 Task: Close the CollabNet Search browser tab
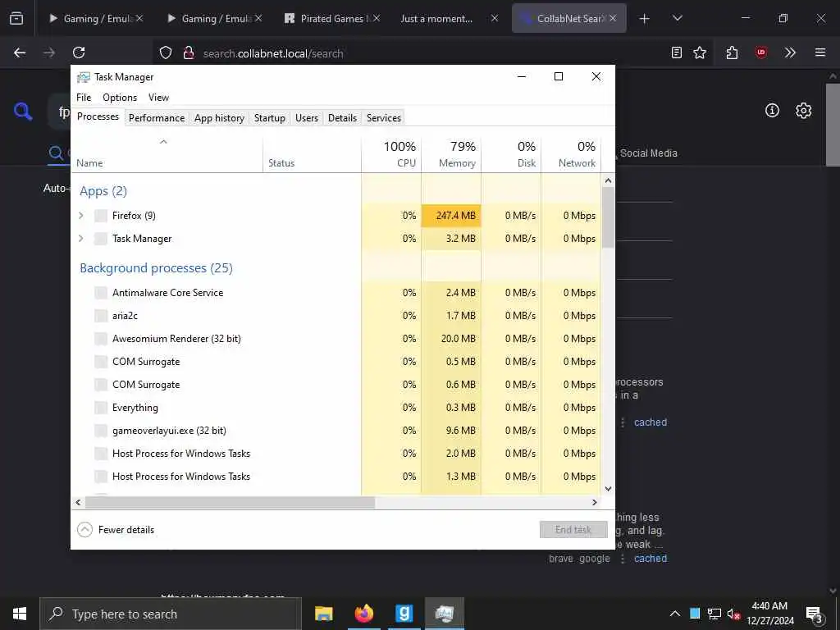tap(613, 19)
